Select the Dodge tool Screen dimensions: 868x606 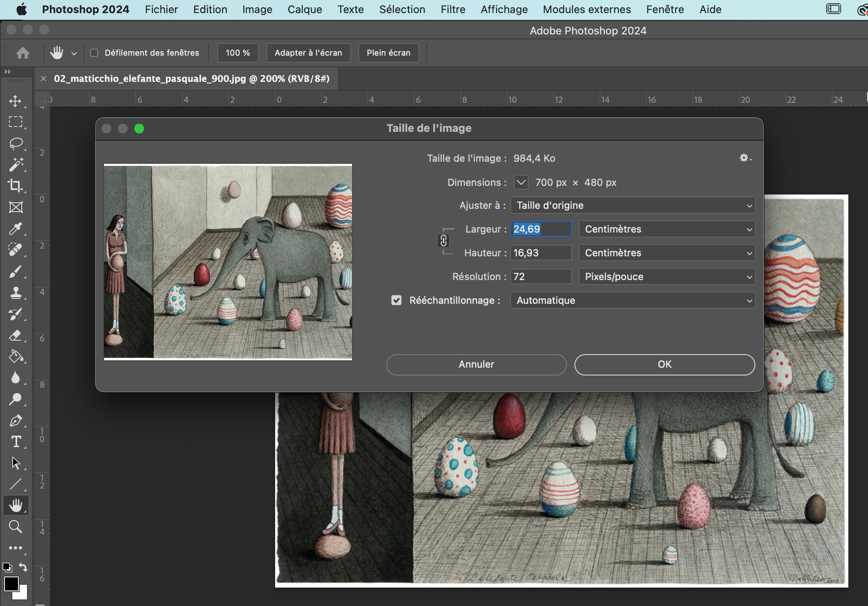(16, 399)
